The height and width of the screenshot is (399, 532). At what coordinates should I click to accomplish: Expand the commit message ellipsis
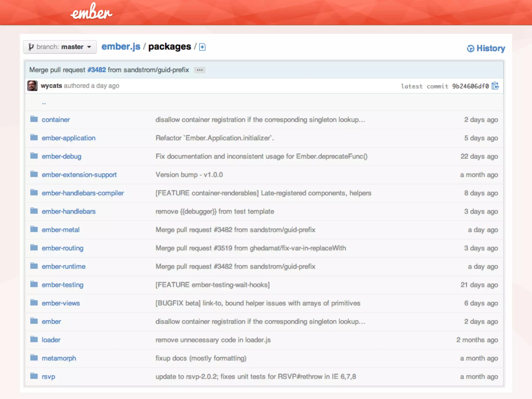click(199, 70)
